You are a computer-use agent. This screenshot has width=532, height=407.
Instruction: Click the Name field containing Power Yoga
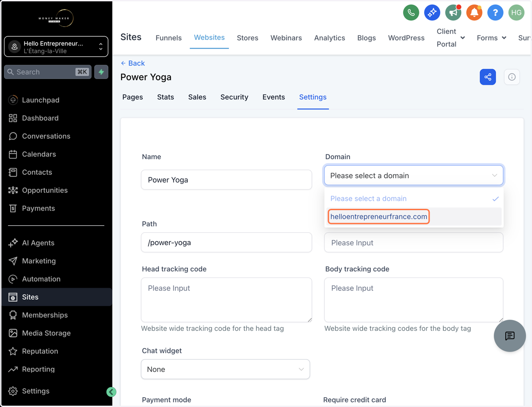coord(227,180)
